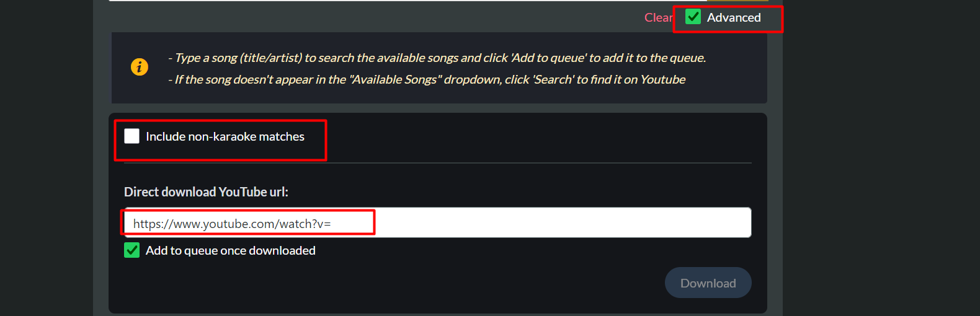Click the empty white box beside Include non-karaoke
This screenshot has height=316, width=980.
click(x=132, y=136)
